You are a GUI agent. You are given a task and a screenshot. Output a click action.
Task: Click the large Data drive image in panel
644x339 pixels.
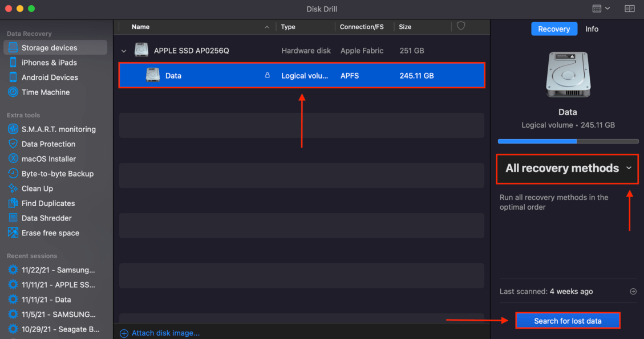tap(568, 74)
